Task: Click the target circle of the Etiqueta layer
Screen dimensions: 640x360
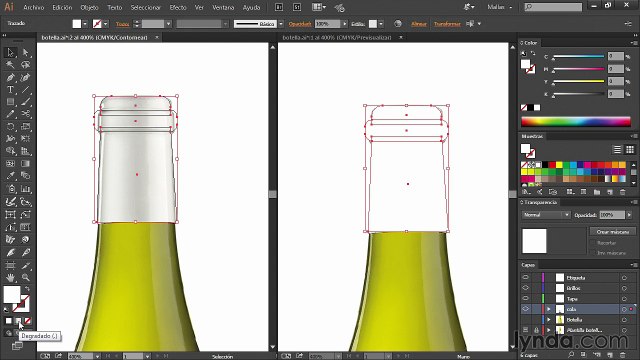Action: tap(624, 278)
